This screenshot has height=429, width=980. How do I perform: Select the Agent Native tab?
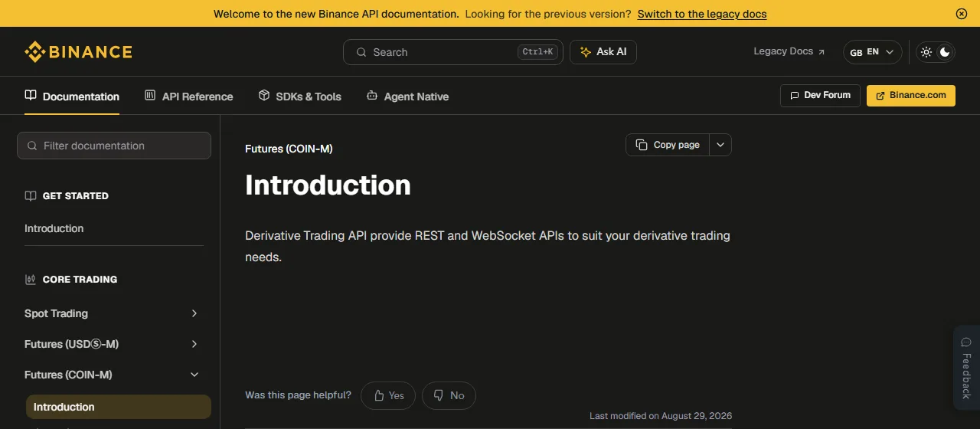[407, 97]
